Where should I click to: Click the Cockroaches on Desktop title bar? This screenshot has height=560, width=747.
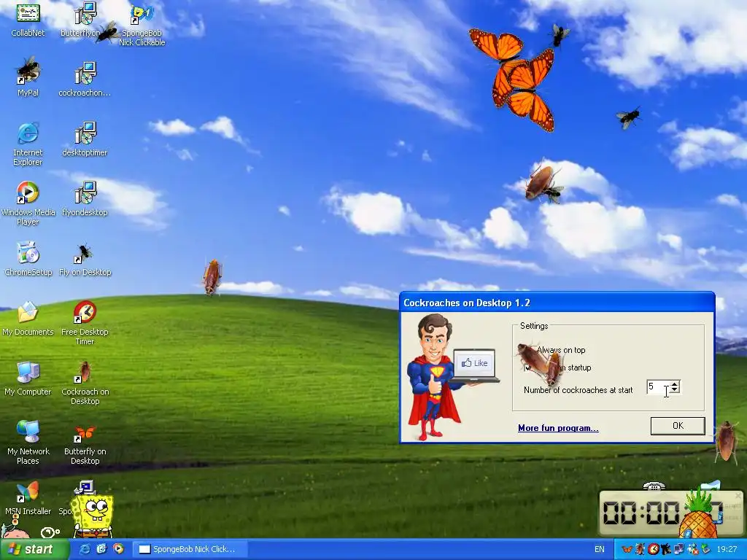click(x=557, y=303)
